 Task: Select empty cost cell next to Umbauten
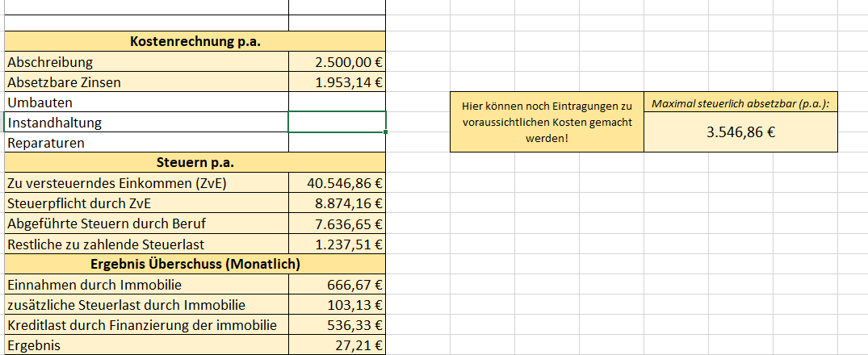point(337,102)
